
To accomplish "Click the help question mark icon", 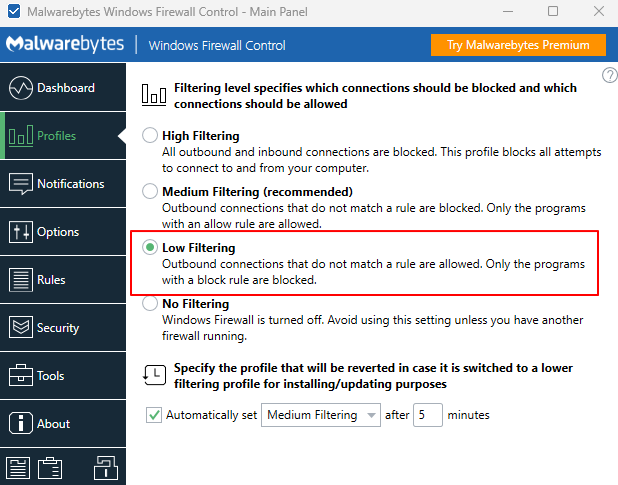I will click(609, 76).
